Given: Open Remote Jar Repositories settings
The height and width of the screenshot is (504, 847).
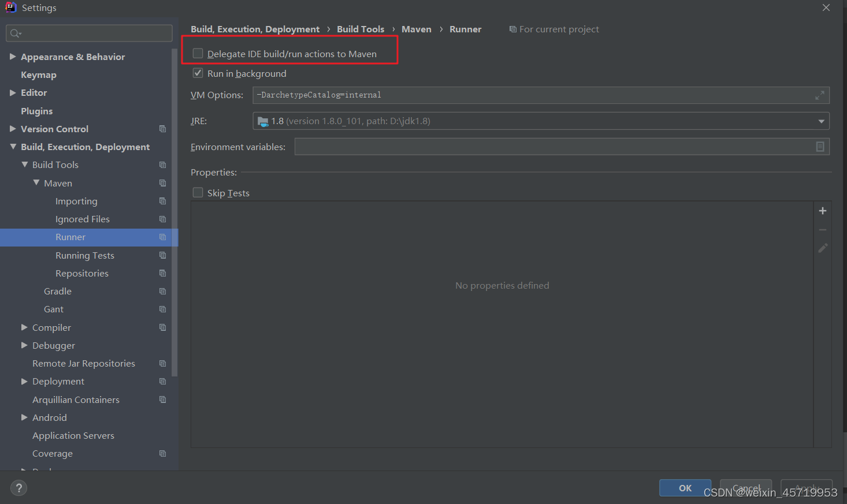Looking at the screenshot, I should pyautogui.click(x=84, y=364).
